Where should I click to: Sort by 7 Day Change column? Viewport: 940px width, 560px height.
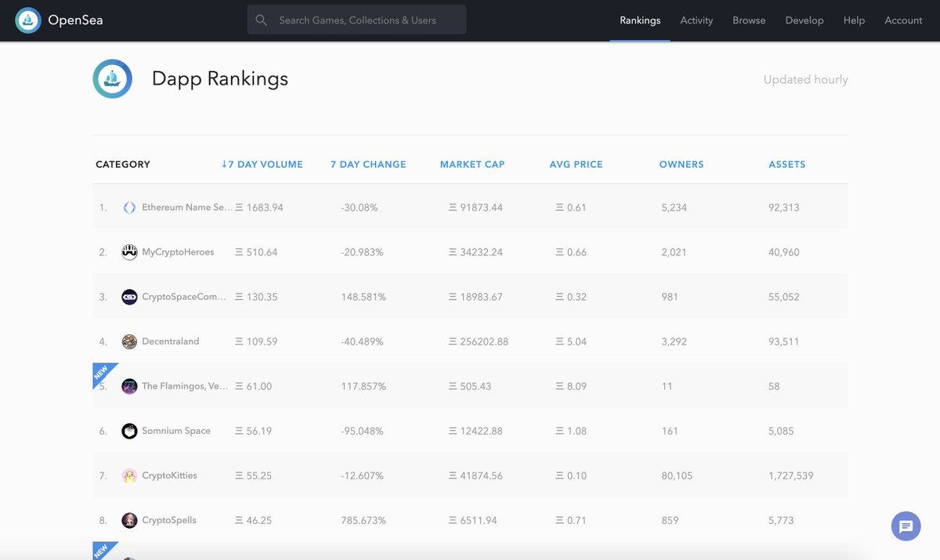368,164
